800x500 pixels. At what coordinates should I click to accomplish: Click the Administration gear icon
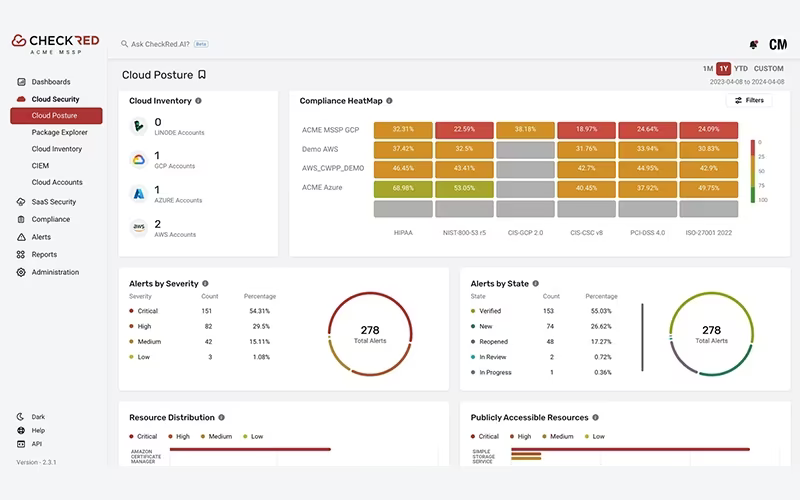[x=21, y=272]
